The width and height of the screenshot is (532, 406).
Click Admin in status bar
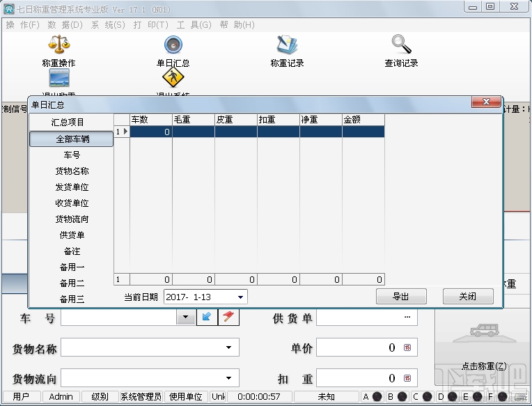click(x=61, y=396)
